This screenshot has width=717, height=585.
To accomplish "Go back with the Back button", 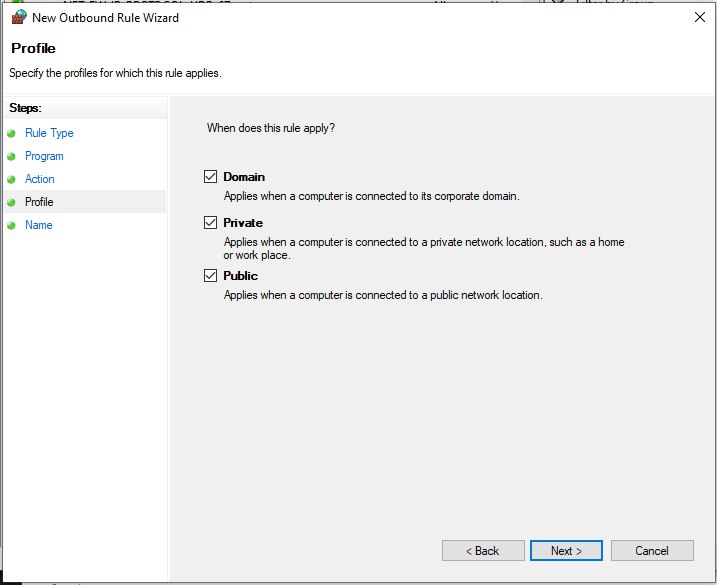I will 483,551.
